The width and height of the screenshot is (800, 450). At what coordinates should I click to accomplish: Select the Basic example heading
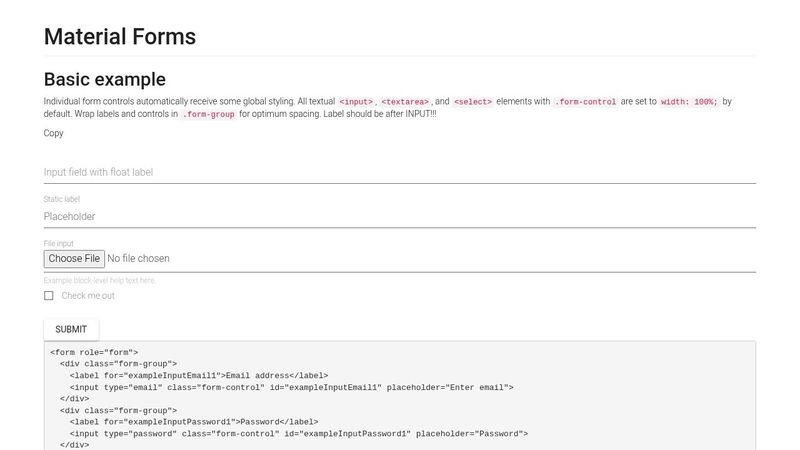[105, 80]
